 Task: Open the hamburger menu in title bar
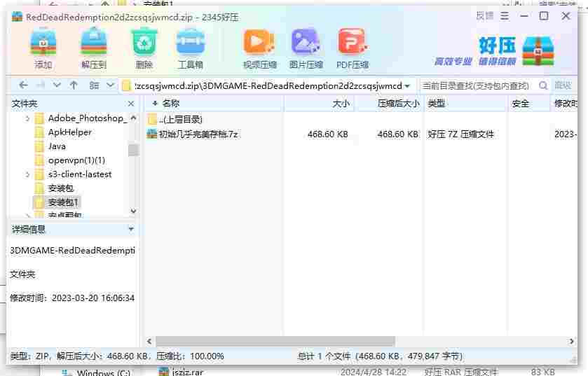point(505,16)
